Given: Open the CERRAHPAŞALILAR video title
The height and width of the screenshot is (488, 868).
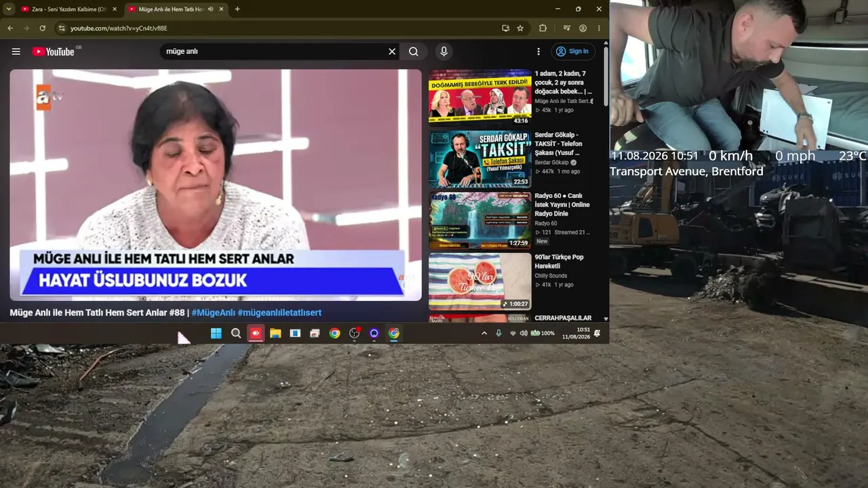Looking at the screenshot, I should 563,318.
